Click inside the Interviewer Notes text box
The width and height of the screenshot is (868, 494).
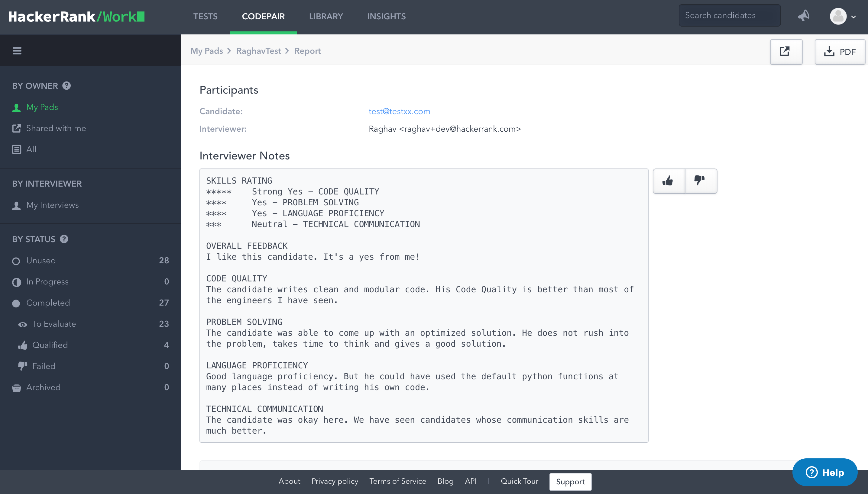pos(424,305)
